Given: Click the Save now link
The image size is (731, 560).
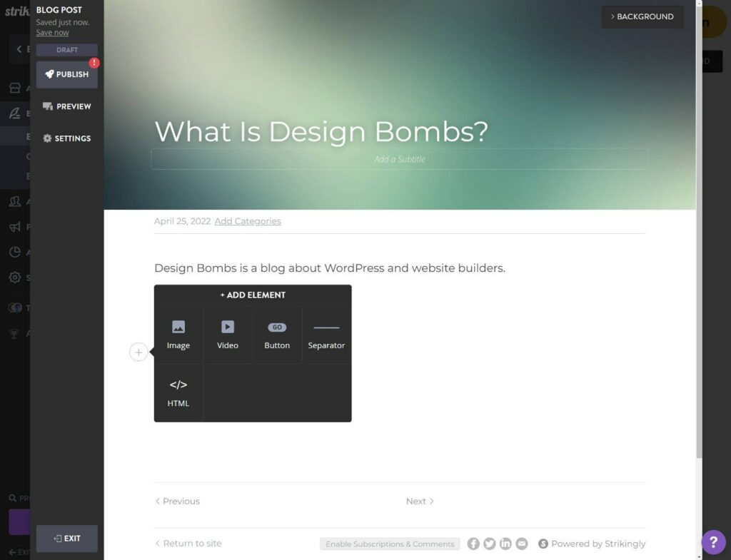Looking at the screenshot, I should tap(53, 33).
